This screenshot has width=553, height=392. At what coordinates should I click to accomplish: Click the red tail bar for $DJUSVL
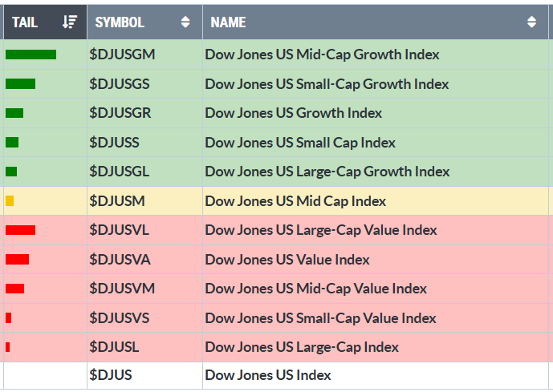click(20, 230)
